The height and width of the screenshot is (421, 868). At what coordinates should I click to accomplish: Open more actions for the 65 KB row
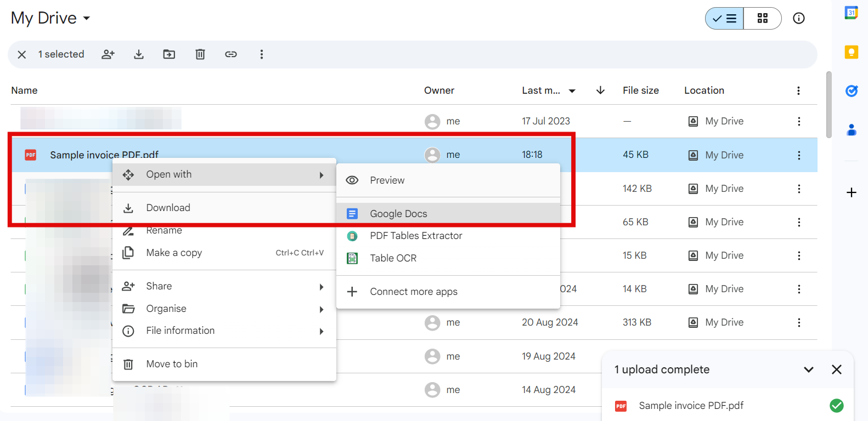(x=799, y=222)
